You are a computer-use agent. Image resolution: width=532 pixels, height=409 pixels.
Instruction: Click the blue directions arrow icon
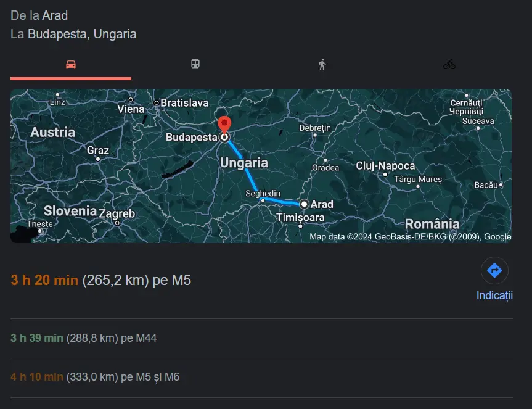pyautogui.click(x=494, y=271)
